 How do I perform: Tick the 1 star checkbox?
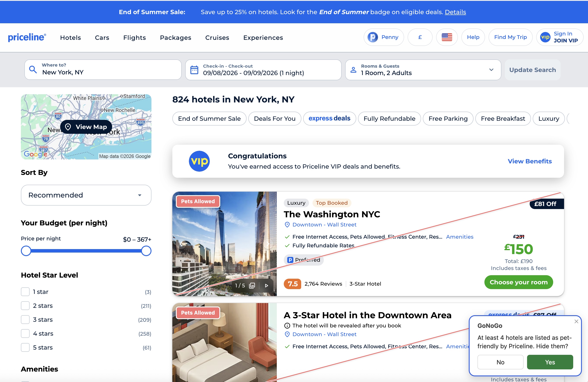[25, 292]
